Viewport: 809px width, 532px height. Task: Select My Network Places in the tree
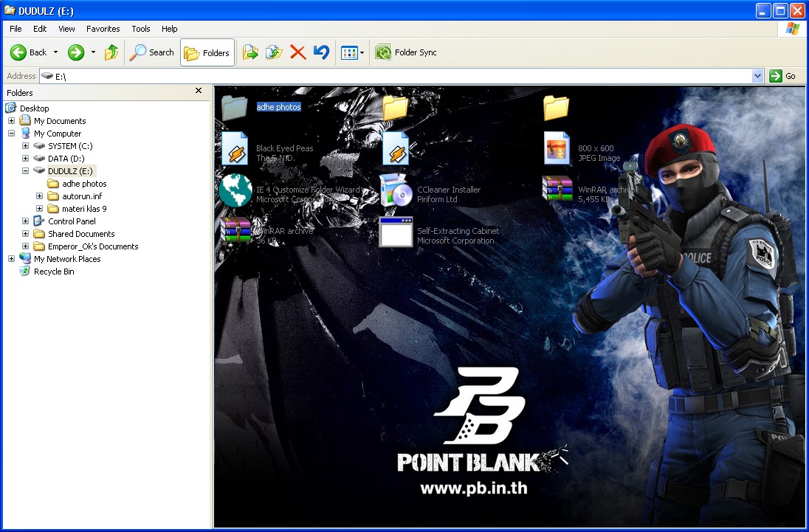[67, 259]
